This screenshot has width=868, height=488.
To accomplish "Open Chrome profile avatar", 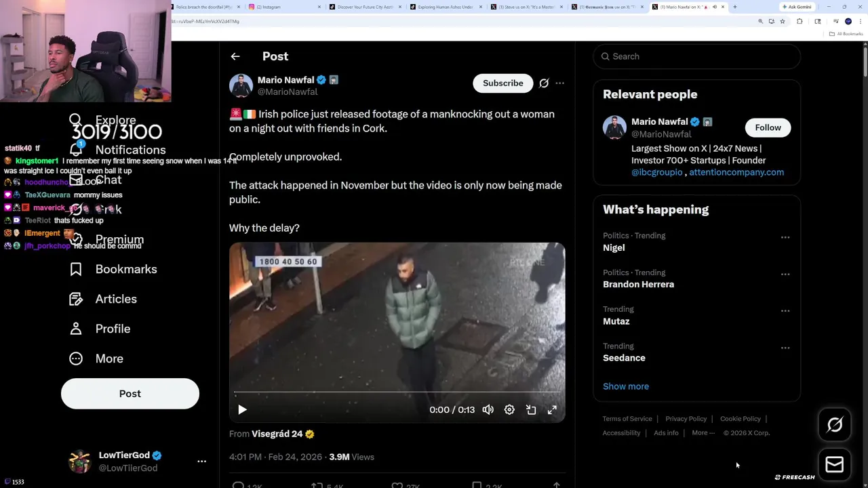I will click(x=848, y=22).
